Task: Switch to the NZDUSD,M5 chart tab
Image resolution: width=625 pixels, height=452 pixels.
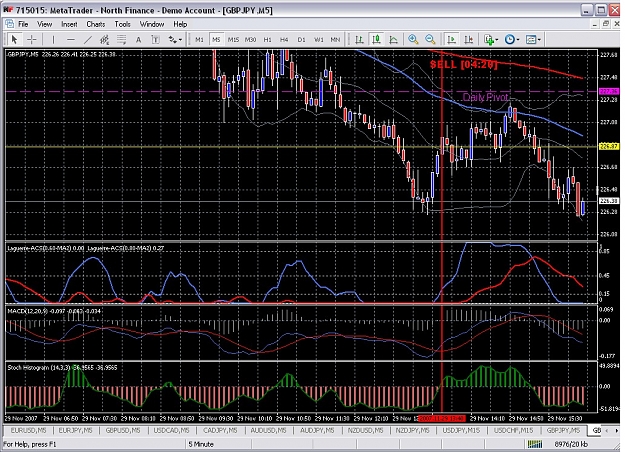Action: tap(365, 430)
